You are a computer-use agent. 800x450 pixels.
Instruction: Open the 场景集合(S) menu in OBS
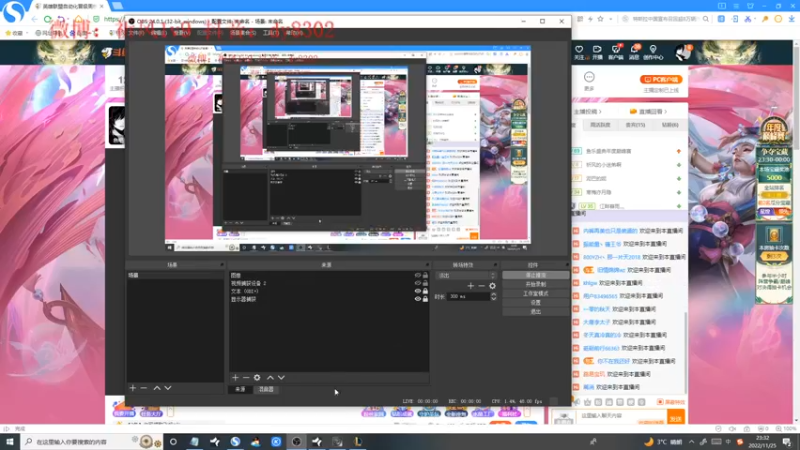tap(243, 33)
